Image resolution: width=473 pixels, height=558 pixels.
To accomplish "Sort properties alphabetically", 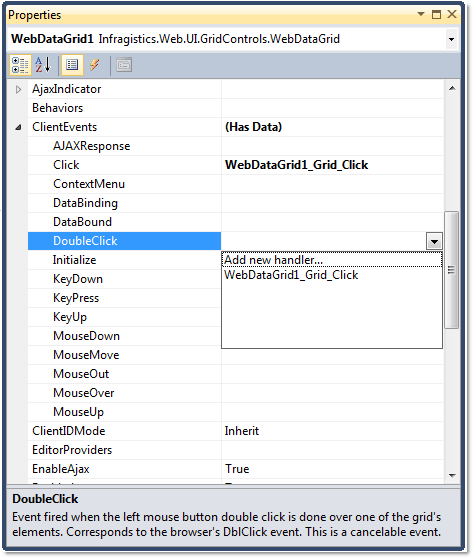I will 42,65.
